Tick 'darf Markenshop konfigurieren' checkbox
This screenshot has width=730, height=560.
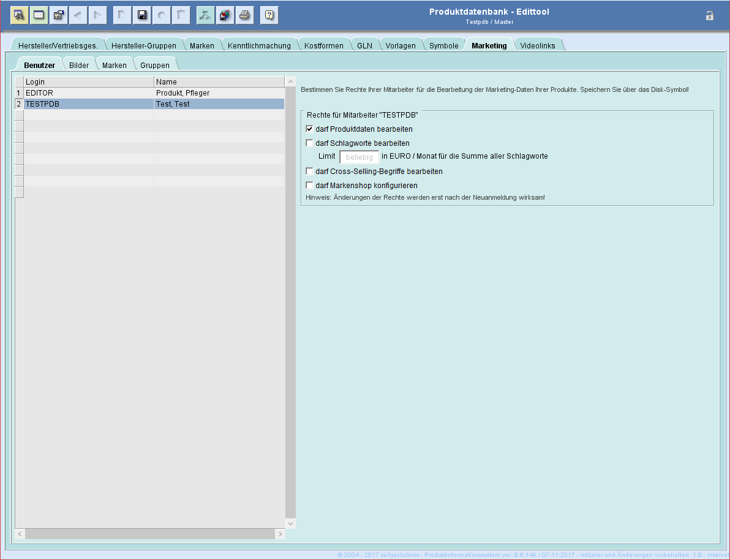309,185
